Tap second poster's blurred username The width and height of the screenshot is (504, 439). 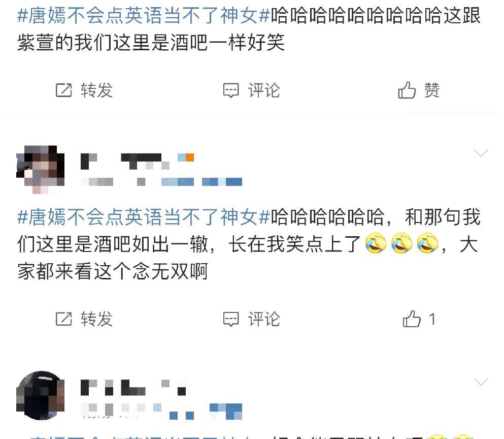(x=137, y=162)
